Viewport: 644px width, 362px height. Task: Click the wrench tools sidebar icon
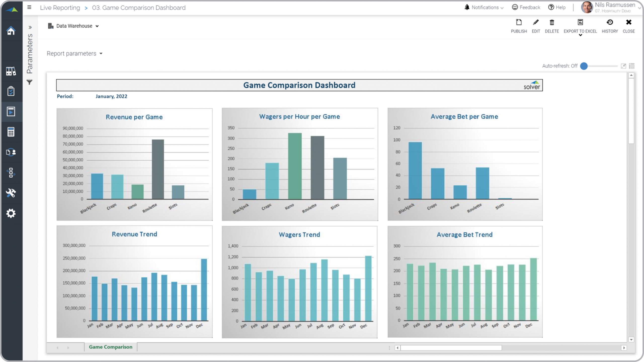(11, 193)
